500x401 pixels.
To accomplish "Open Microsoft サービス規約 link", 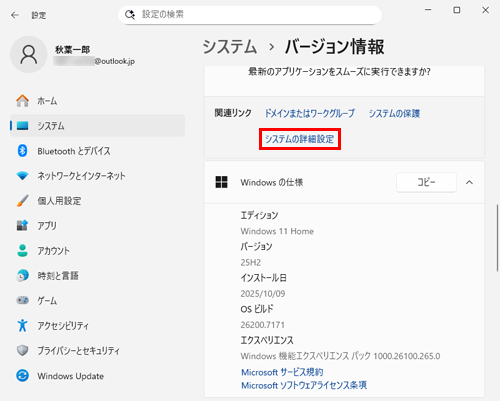I will (282, 372).
